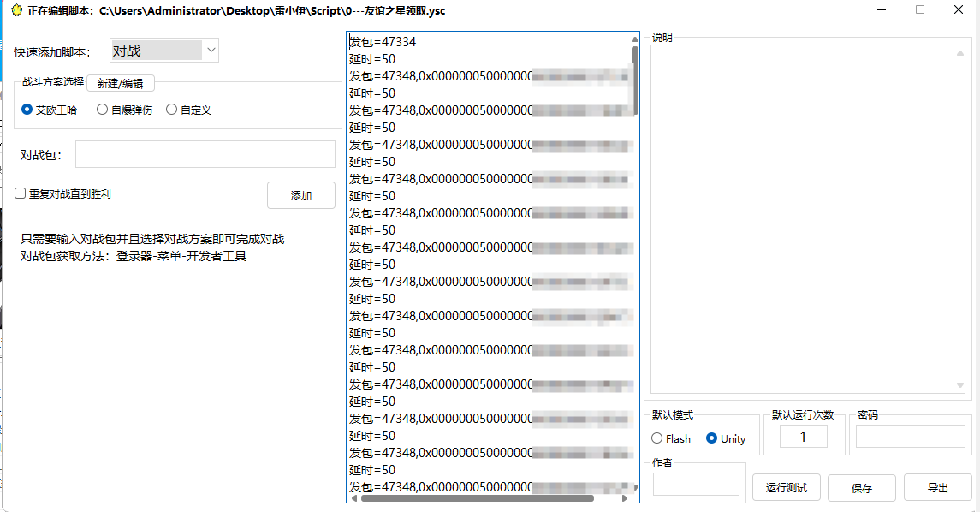980x512 pixels.
Task: Click script list horizontal scroll left arrow
Action: point(353,497)
